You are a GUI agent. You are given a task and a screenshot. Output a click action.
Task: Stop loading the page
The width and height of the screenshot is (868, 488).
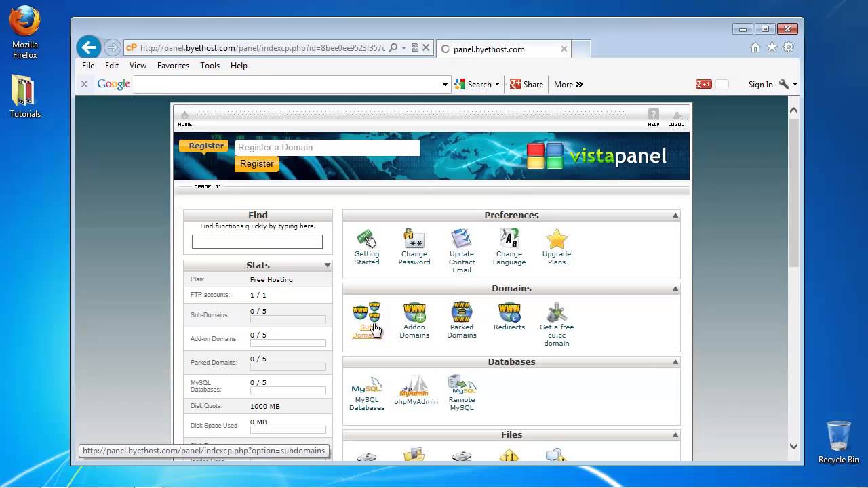pos(426,48)
